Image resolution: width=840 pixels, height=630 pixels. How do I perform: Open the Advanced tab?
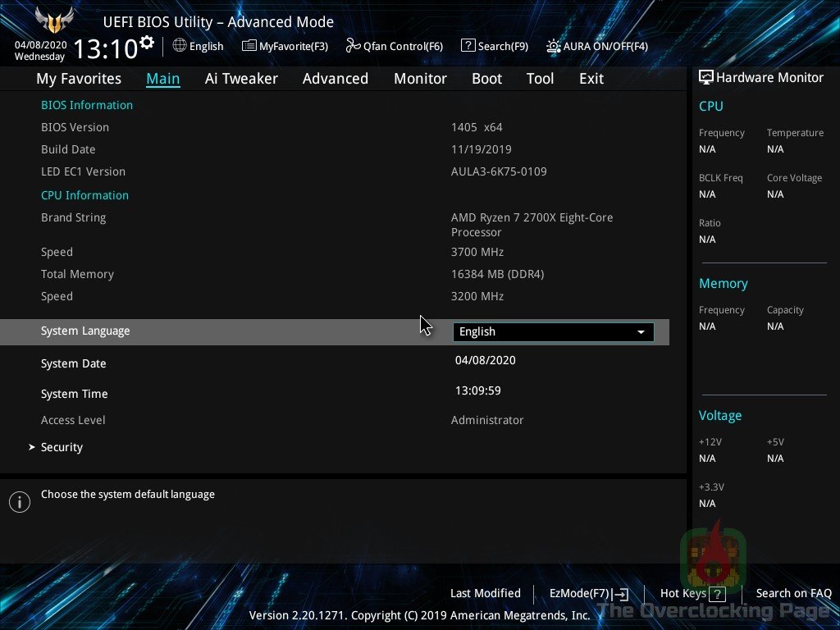click(x=335, y=79)
